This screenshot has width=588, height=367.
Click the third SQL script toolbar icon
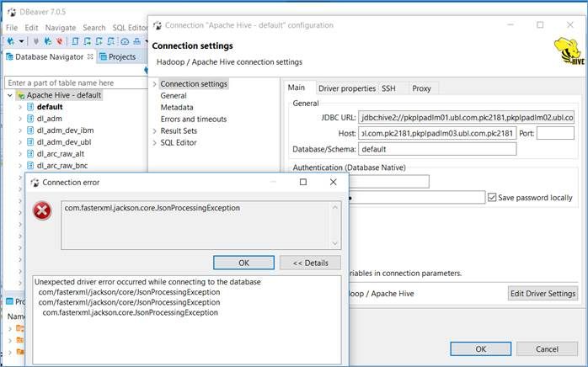(x=99, y=41)
